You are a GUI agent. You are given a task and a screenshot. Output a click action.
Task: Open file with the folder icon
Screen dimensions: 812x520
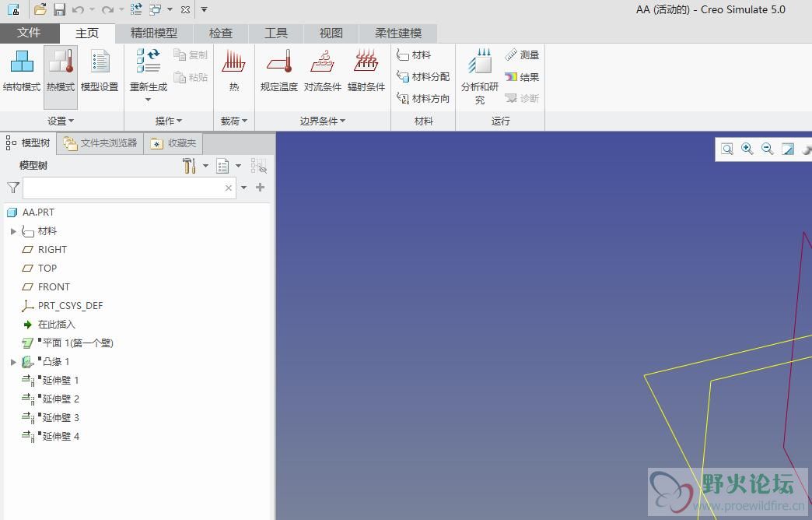tap(40, 9)
